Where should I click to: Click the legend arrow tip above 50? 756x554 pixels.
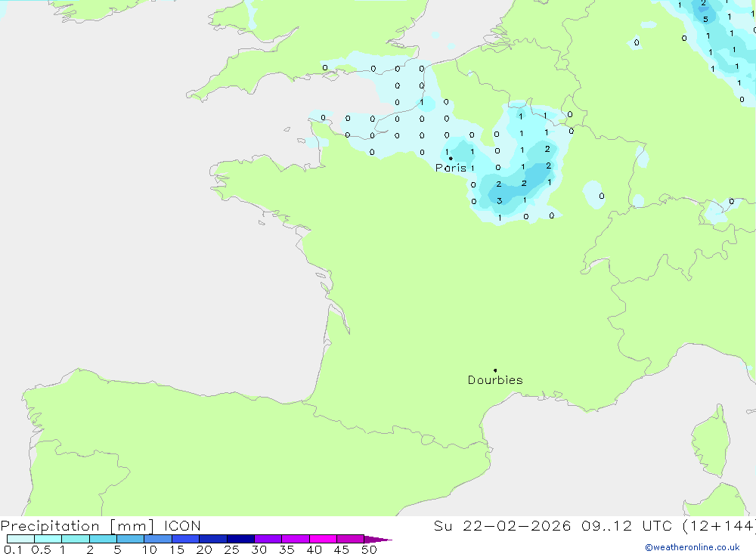[379, 539]
